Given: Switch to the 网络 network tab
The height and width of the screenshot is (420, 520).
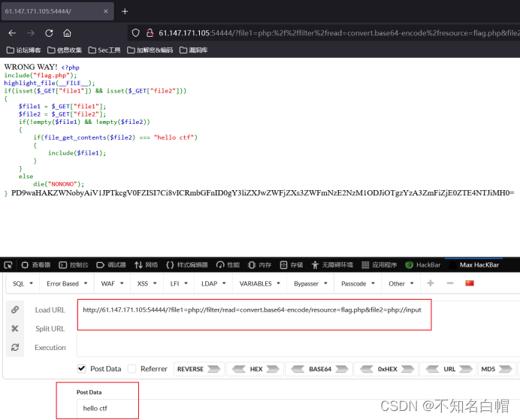Looking at the screenshot, I should pyautogui.click(x=147, y=265).
